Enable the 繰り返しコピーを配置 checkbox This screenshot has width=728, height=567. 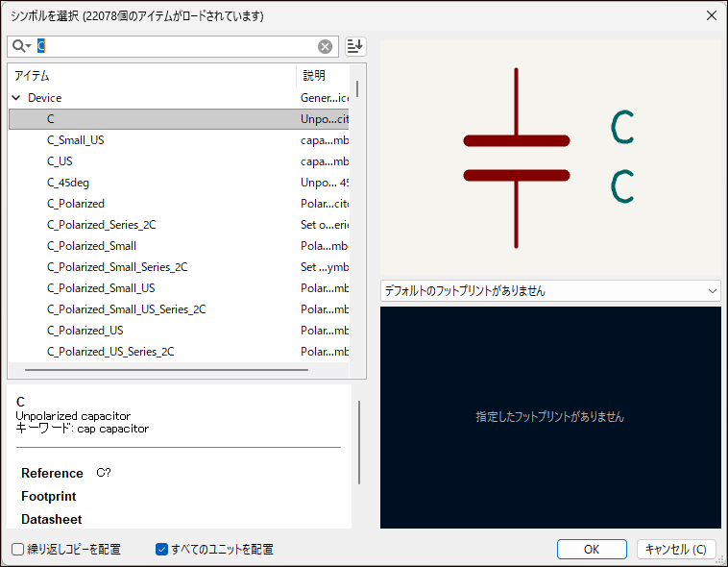18,550
